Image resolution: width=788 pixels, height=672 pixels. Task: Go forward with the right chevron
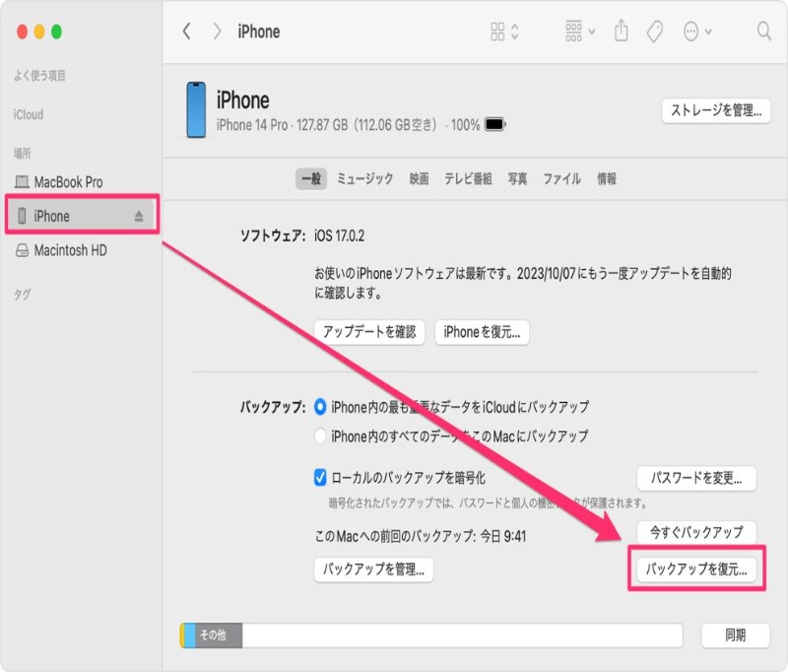(x=217, y=32)
